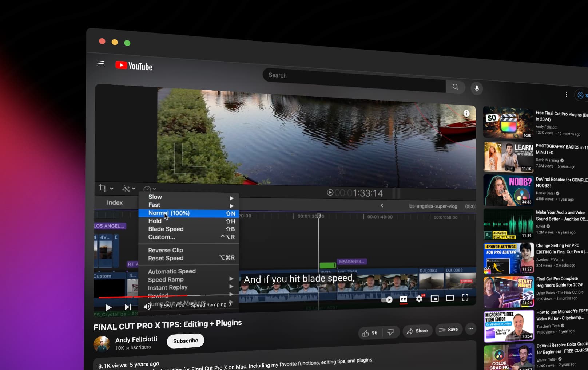
Task: Switch to theater mode
Action: (x=450, y=298)
